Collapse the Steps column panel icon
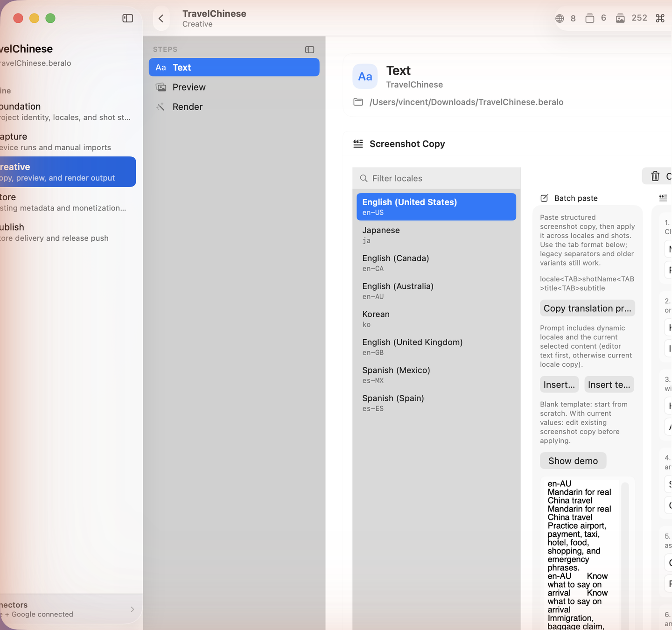Image resolution: width=672 pixels, height=630 pixels. (x=309, y=49)
